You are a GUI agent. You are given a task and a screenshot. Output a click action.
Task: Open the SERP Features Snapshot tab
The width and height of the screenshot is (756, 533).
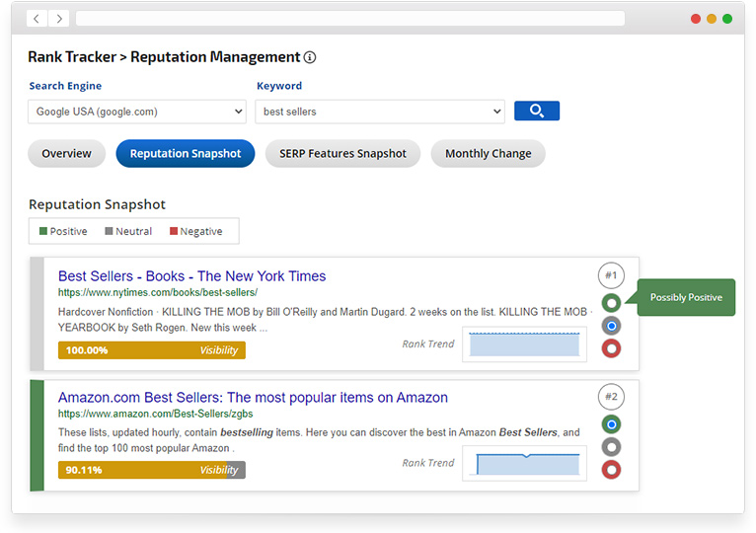click(342, 154)
